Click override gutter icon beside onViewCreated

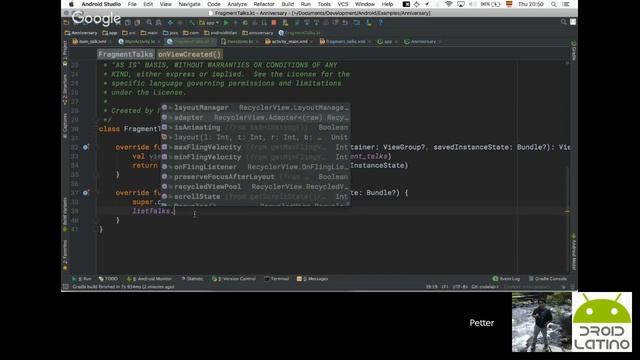pyautogui.click(x=86, y=193)
